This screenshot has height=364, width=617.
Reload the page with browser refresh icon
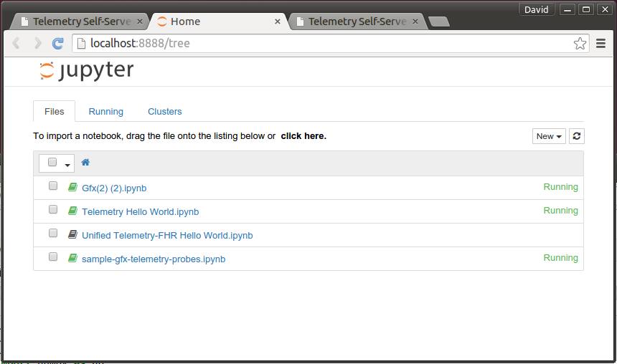58,43
